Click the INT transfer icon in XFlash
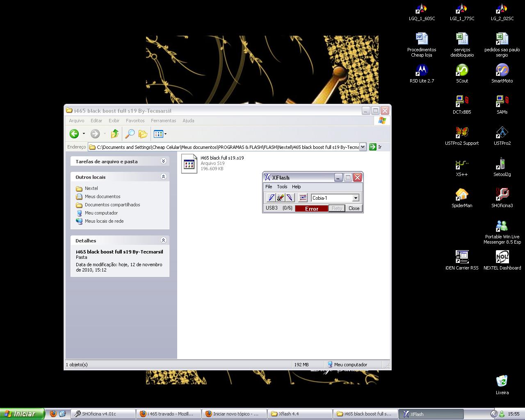The image size is (525, 420). pyautogui.click(x=303, y=198)
